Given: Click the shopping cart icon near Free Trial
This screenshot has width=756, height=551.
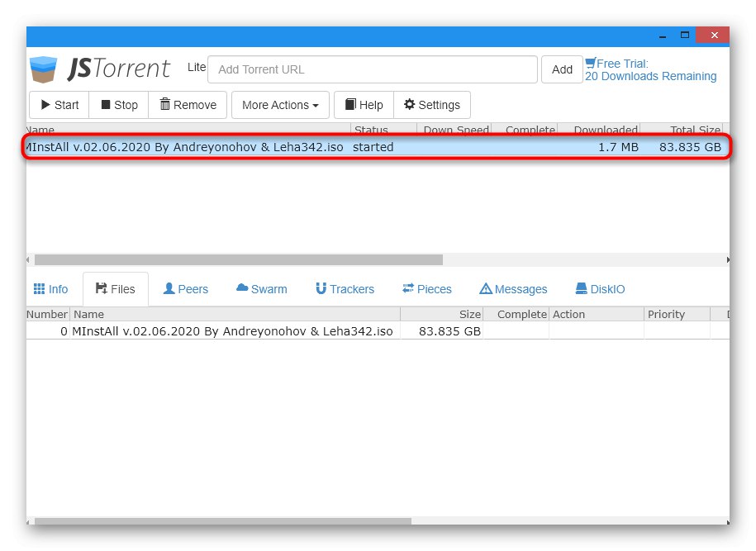Looking at the screenshot, I should pyautogui.click(x=590, y=63).
